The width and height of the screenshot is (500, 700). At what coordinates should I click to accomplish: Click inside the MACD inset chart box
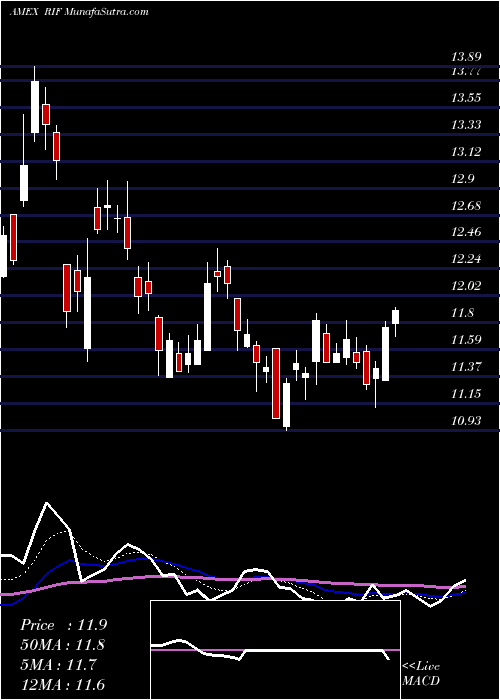(x=275, y=650)
